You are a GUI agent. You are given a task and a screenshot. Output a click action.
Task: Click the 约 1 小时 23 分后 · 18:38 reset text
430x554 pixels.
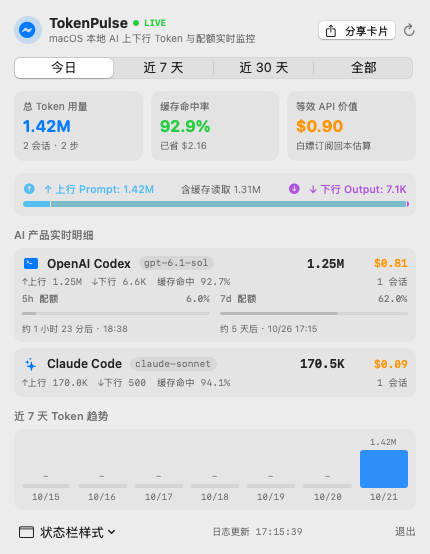pyautogui.click(x=75, y=329)
